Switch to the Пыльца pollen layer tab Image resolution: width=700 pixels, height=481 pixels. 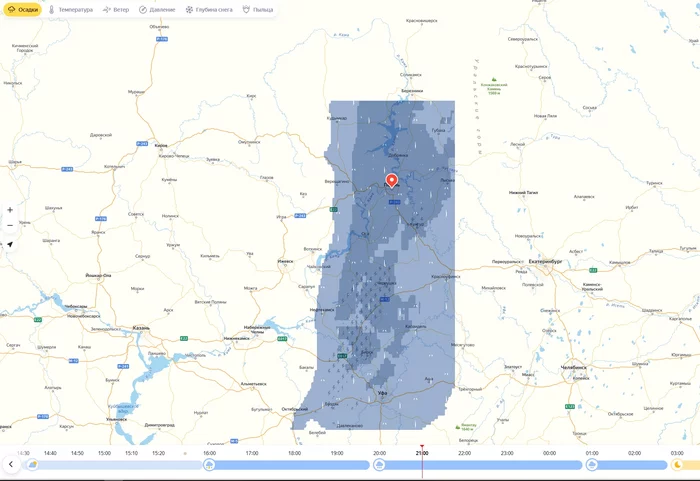pyautogui.click(x=258, y=10)
